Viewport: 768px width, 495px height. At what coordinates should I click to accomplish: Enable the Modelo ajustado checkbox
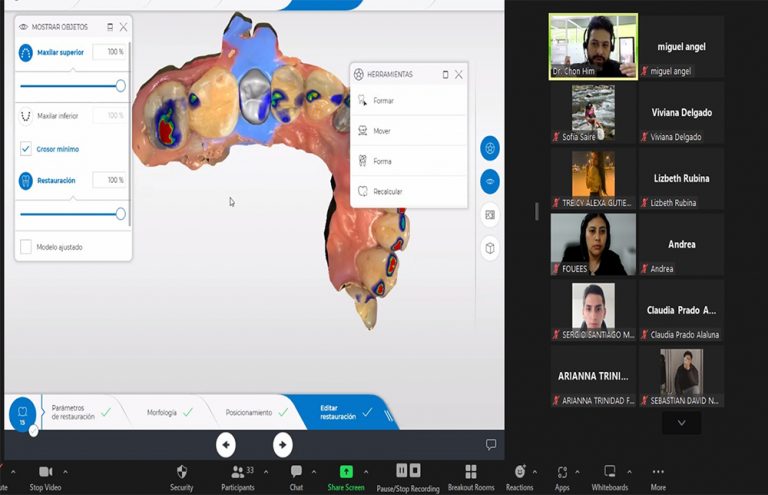tap(26, 246)
